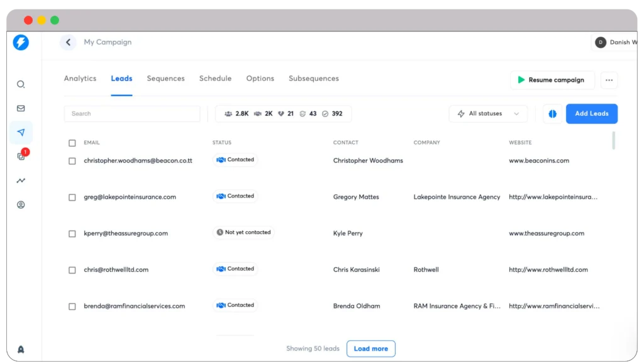Open the mail inbox sidebar icon
Image resolution: width=644 pixels, height=363 pixels.
(x=21, y=108)
